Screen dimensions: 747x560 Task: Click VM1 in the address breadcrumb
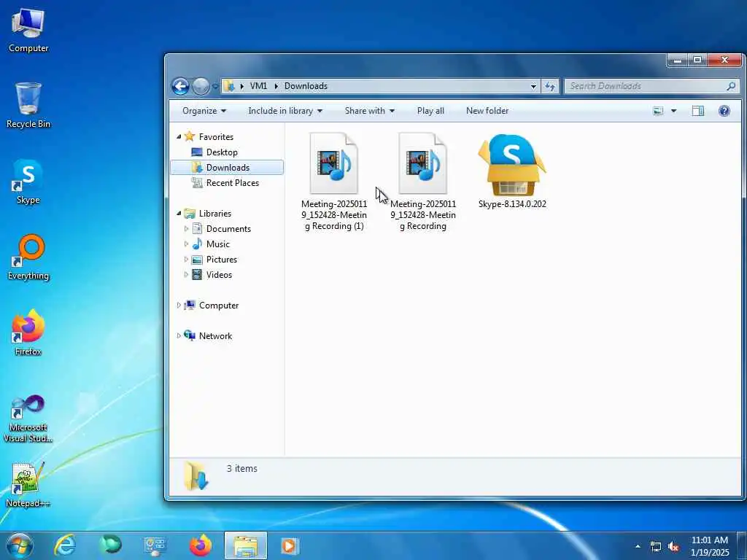[258, 86]
